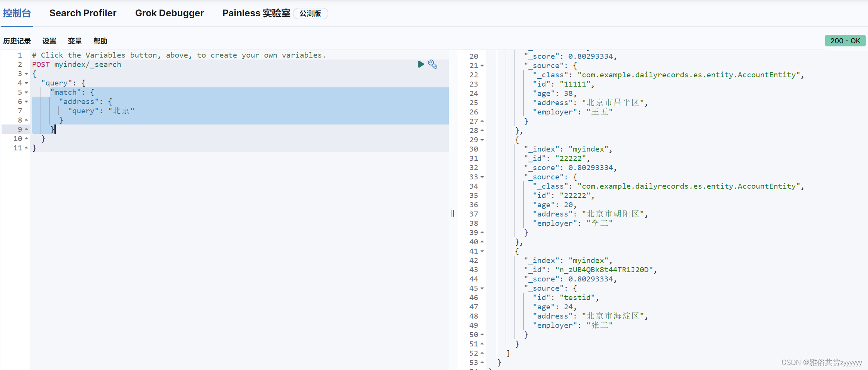Click age value 24

point(568,307)
